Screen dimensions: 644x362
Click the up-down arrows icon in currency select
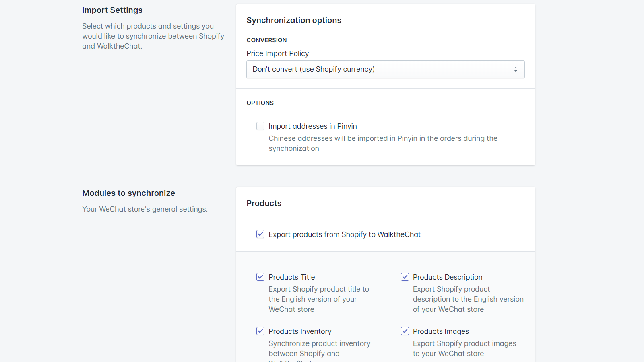[x=516, y=70]
